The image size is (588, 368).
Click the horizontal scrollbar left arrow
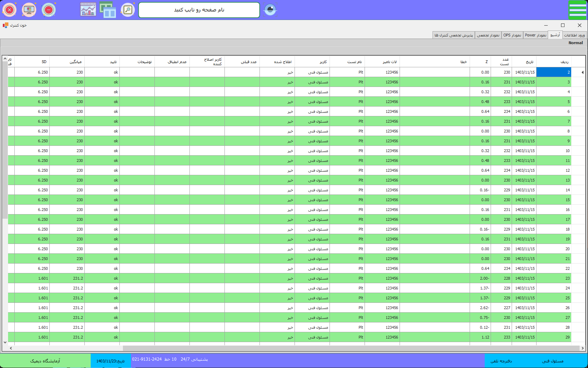[x=11, y=348]
